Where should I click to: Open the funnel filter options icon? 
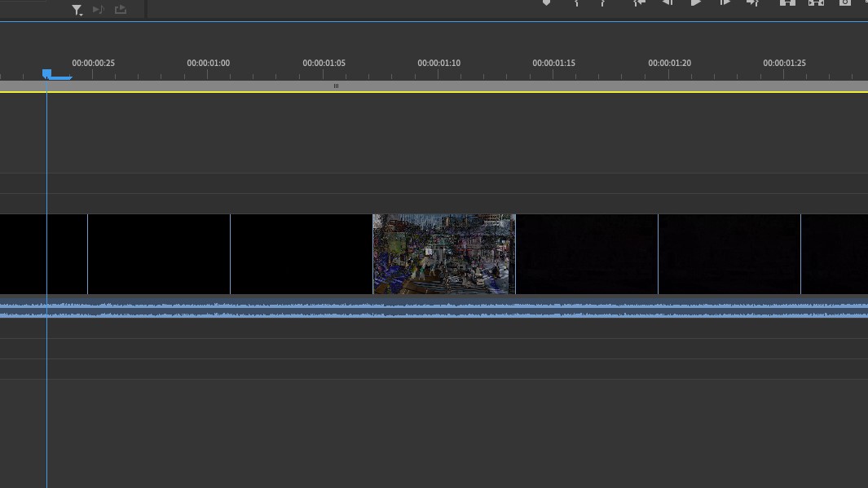coord(77,10)
